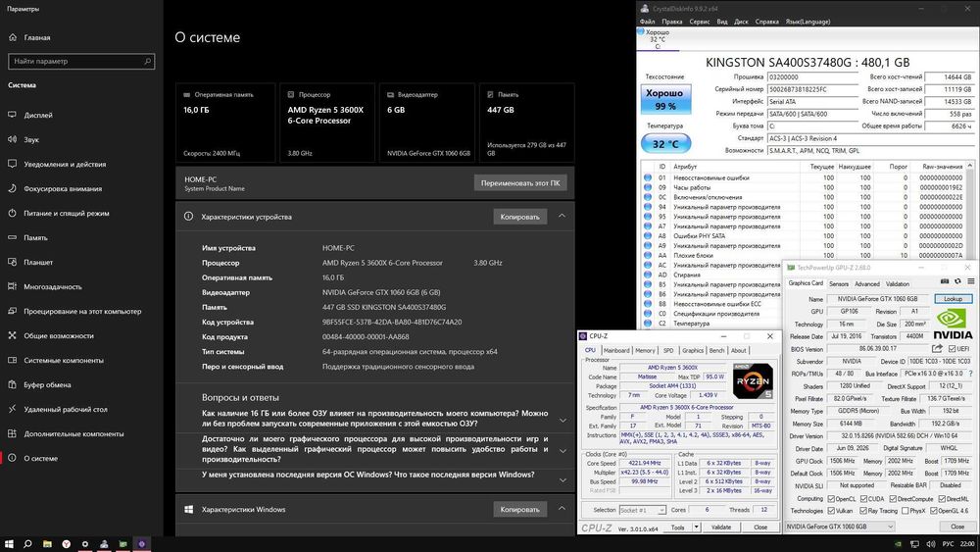The image size is (980, 552).
Task: Open Socket #1 selection dropdown in CPU-Z
Action: click(643, 510)
